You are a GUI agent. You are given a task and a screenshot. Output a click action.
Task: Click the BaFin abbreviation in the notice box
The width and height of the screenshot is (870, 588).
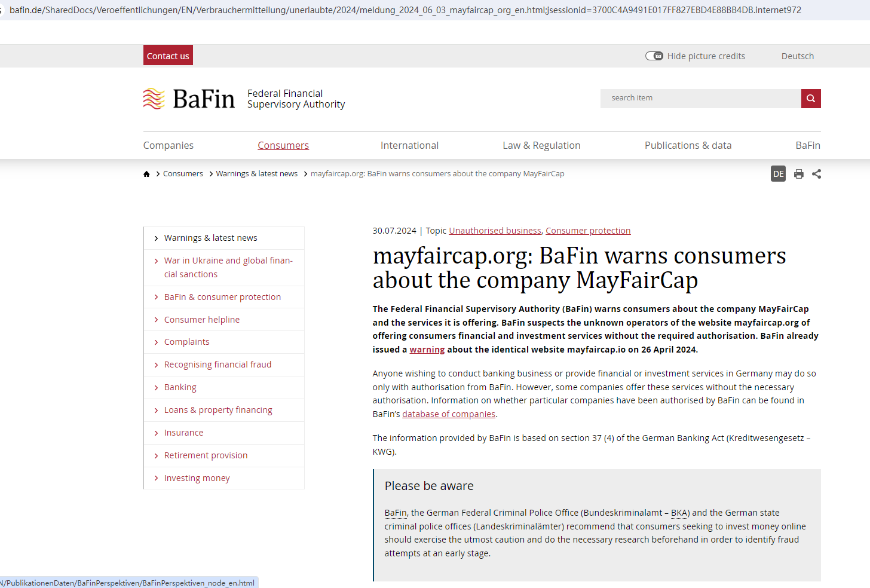click(x=396, y=513)
